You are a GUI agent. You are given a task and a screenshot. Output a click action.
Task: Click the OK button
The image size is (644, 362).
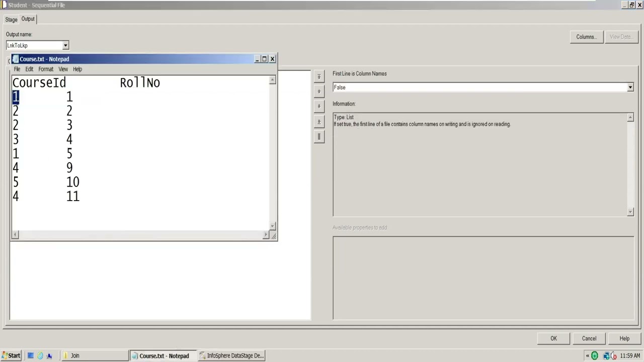click(553, 338)
